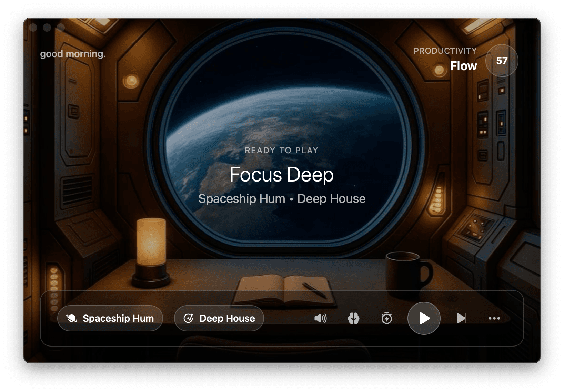Click the Focus Deep session title
The height and width of the screenshot is (392, 564).
[x=282, y=175]
